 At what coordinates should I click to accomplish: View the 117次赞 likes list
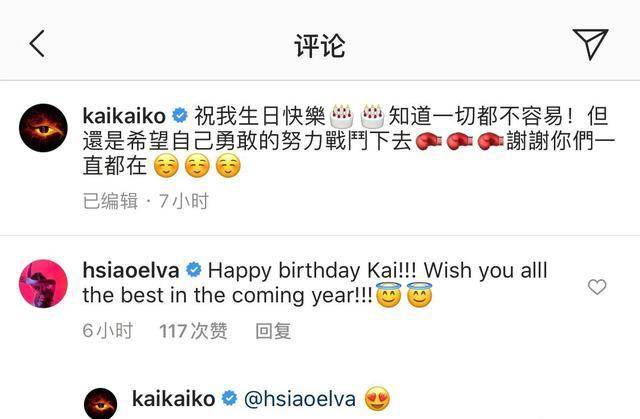(193, 331)
